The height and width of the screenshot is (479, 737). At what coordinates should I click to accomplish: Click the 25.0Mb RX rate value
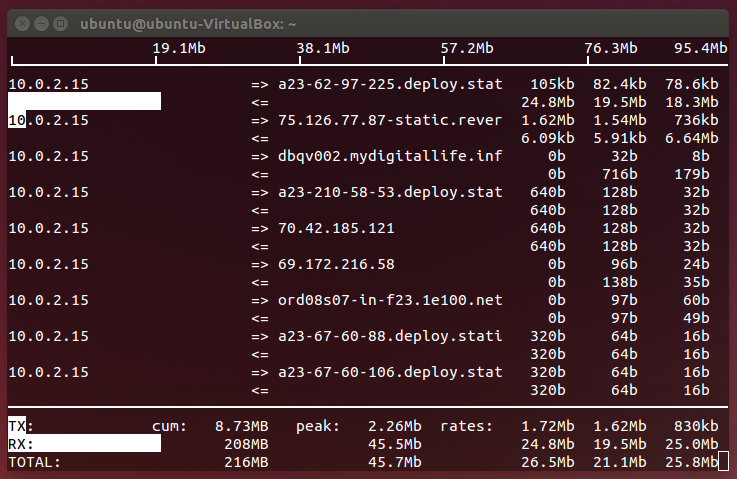coord(691,444)
